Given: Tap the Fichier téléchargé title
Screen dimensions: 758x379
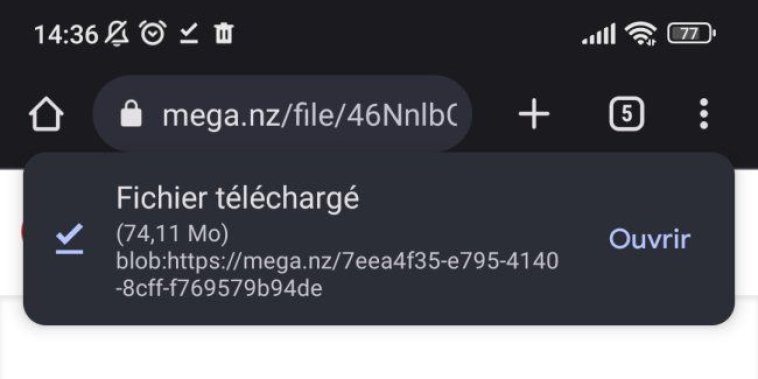Looking at the screenshot, I should (237, 198).
